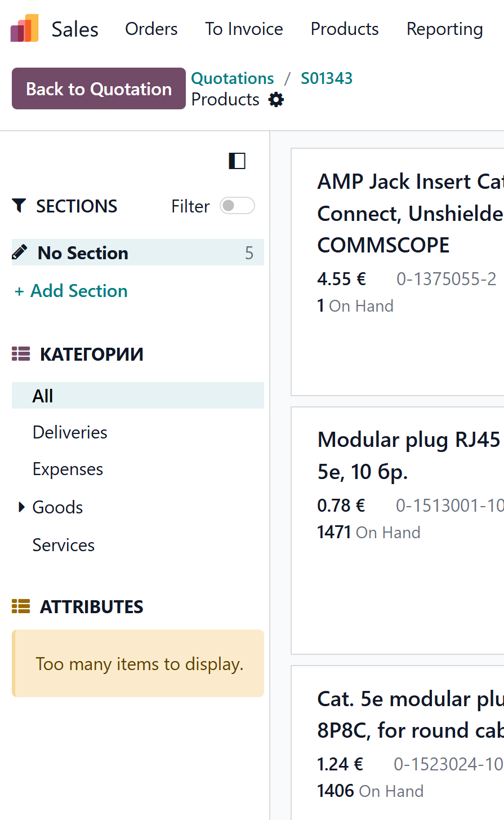The width and height of the screenshot is (504, 820).
Task: Open the Reporting menu
Action: [444, 29]
